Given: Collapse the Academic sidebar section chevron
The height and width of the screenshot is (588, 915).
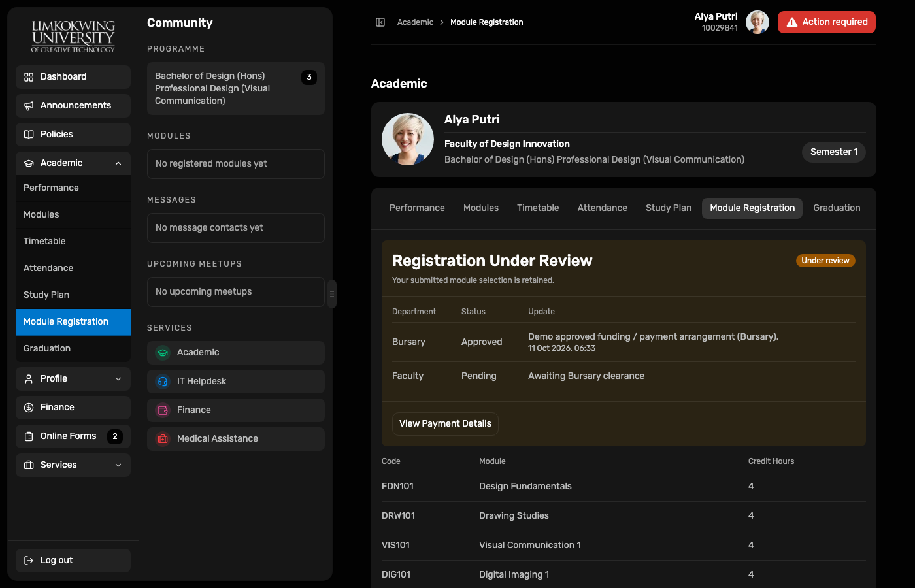Looking at the screenshot, I should pos(118,163).
